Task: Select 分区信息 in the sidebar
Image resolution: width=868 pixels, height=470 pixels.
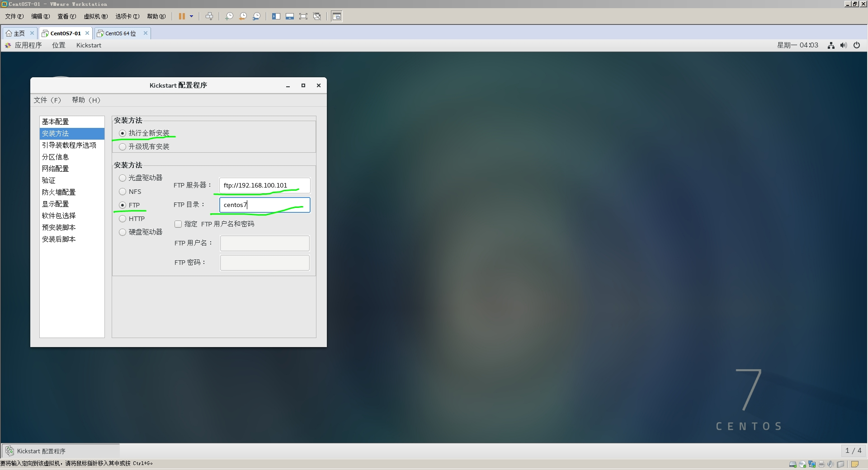Action: click(72, 157)
